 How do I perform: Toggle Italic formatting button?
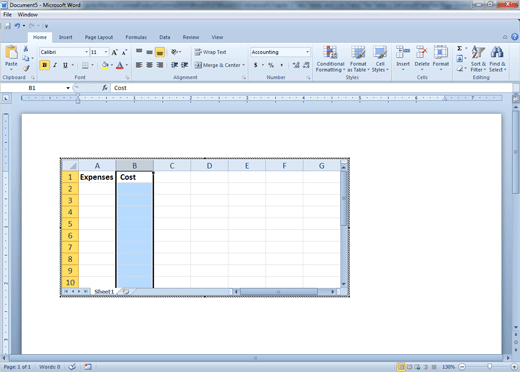coord(55,65)
